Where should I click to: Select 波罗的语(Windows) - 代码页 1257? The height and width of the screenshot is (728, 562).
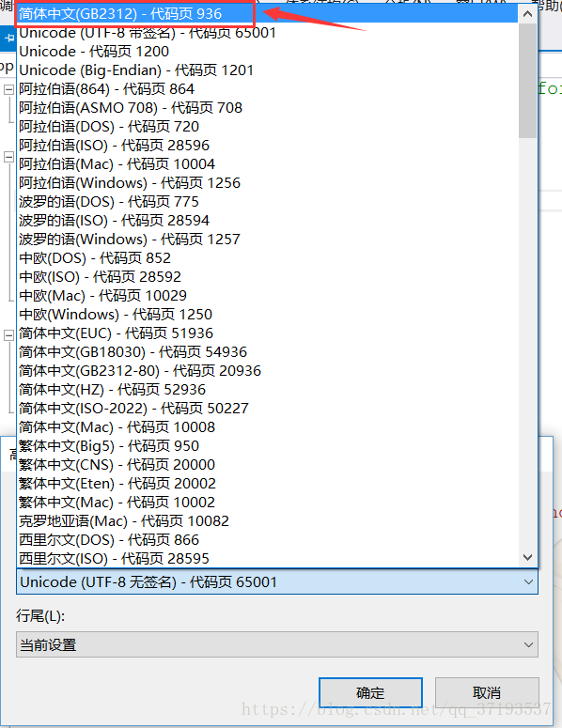point(268,240)
